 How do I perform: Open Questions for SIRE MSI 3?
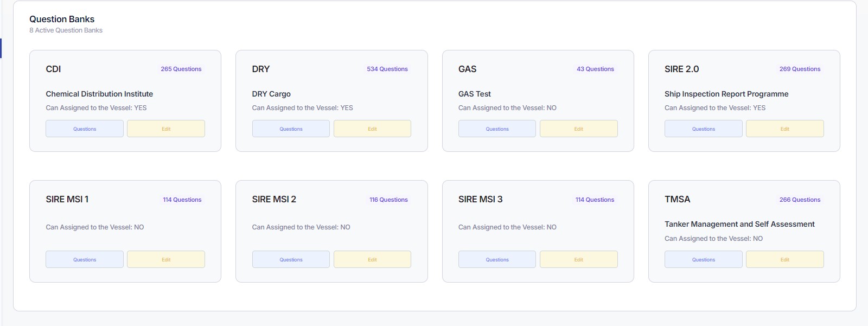[497, 260]
